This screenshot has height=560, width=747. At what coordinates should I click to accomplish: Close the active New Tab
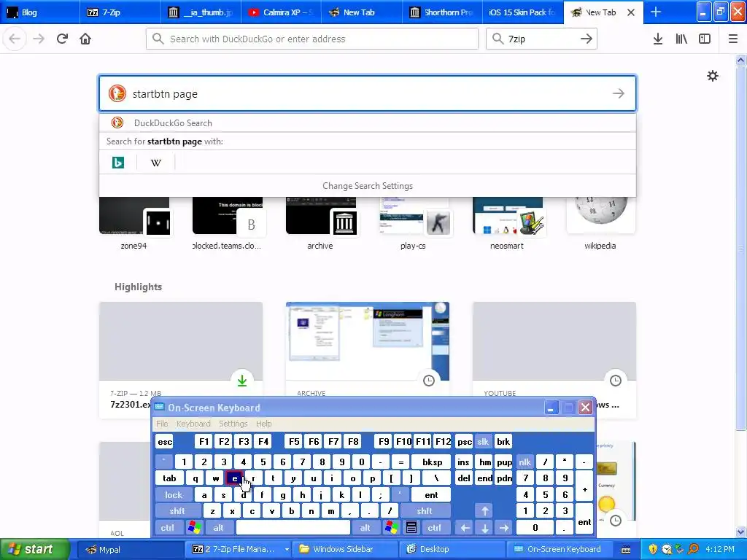(x=631, y=12)
